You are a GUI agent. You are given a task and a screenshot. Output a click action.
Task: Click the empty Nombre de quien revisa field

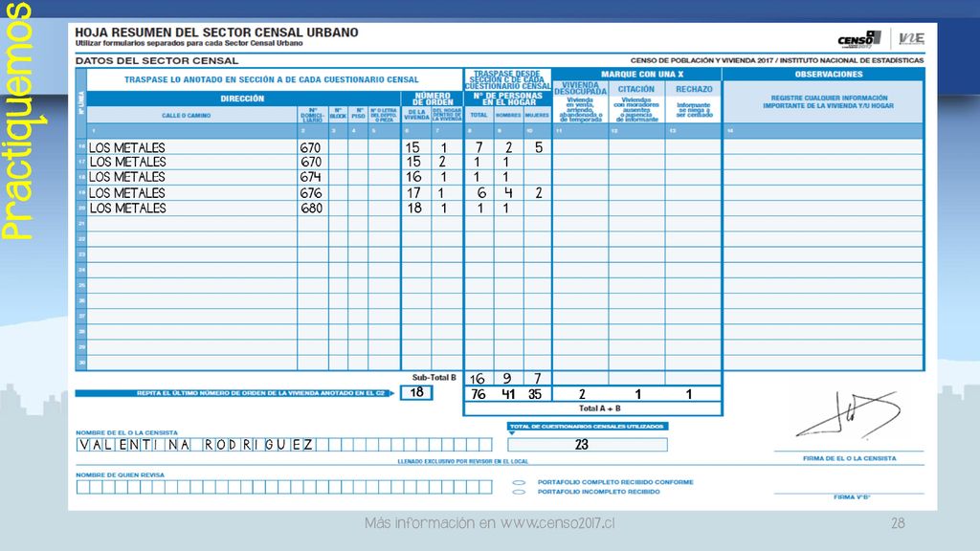[284, 487]
